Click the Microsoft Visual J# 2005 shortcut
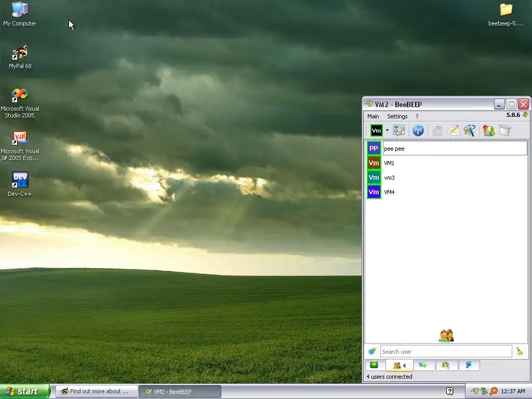Viewport: 532px width, 399px height. pos(20,145)
